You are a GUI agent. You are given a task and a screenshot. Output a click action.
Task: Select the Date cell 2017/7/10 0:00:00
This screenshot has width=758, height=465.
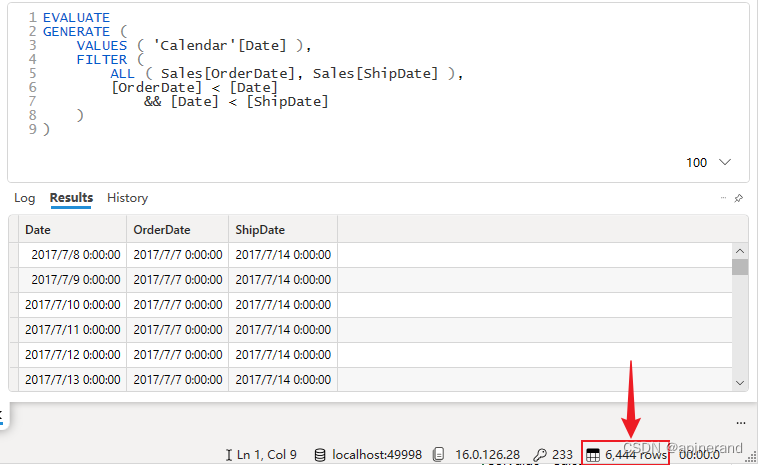coord(73,305)
